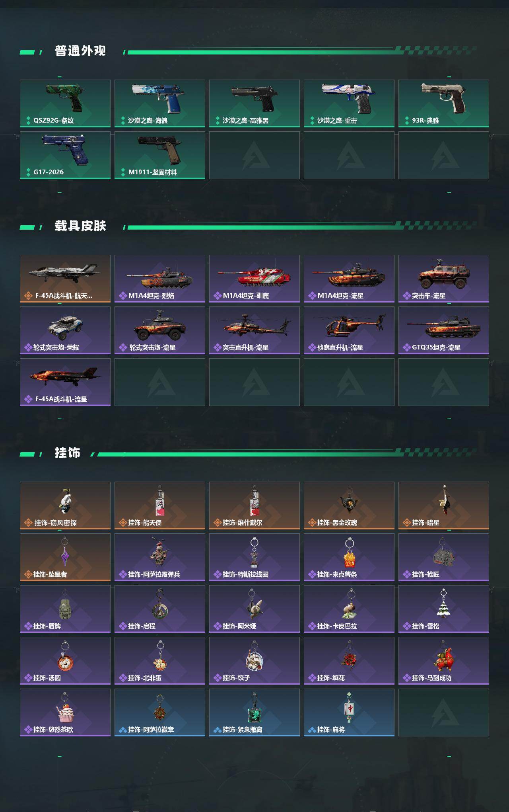Open the 沙漠之鹰-海浪 skin card
Screen dimensions: 509x812
(x=160, y=103)
